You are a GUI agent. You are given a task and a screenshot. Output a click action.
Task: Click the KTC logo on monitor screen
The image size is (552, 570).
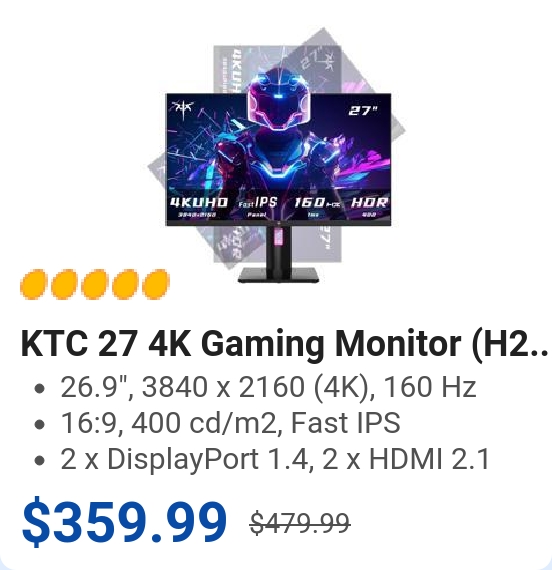[x=183, y=108]
